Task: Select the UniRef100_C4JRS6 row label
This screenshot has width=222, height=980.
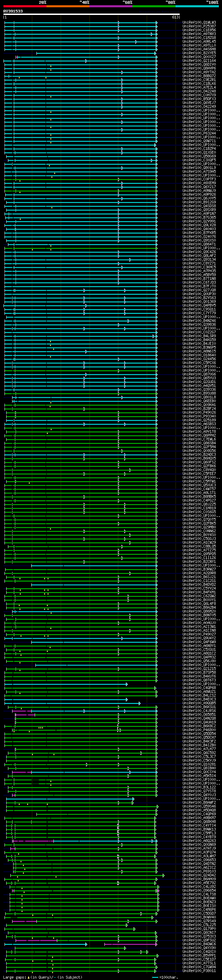Action: 199,711
